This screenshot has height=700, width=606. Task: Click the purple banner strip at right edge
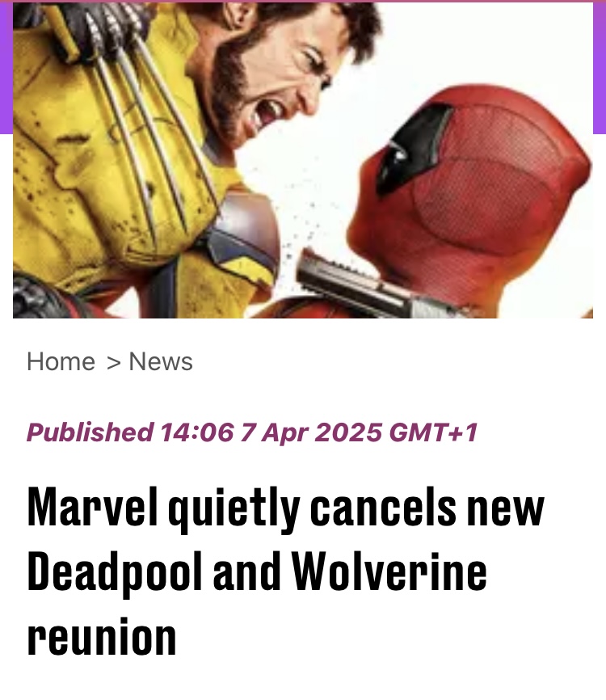600,68
